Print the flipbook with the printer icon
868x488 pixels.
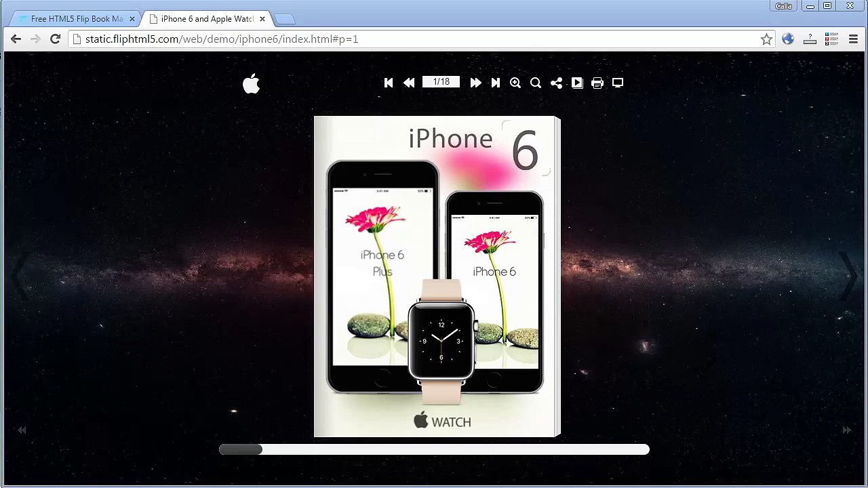(x=597, y=83)
